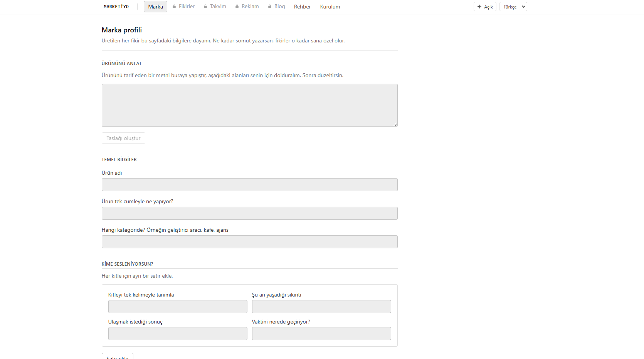Click the 'Vaktini nerede geçiriyor?' field

coord(321,334)
